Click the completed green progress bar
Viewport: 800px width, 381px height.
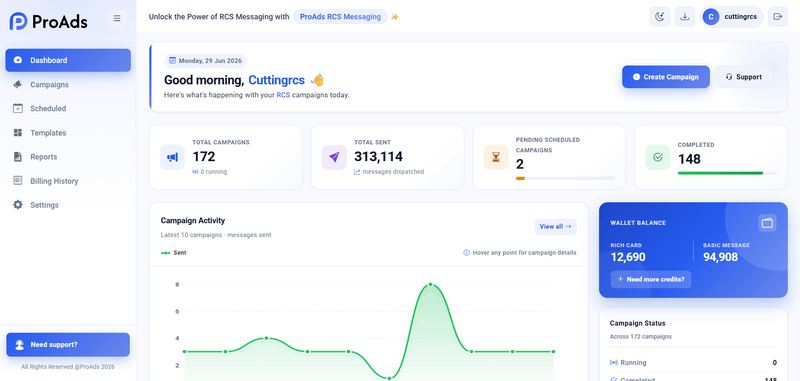coord(720,173)
